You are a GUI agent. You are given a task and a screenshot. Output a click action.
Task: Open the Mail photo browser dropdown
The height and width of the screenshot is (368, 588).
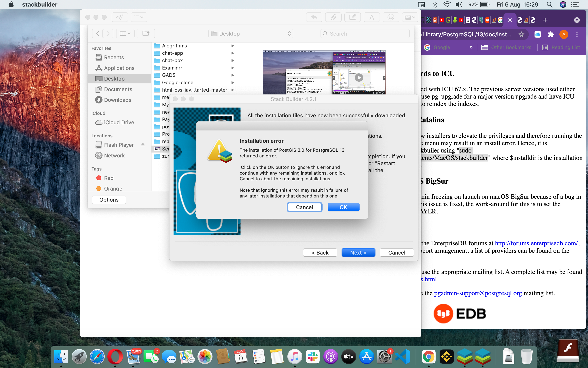[410, 17]
